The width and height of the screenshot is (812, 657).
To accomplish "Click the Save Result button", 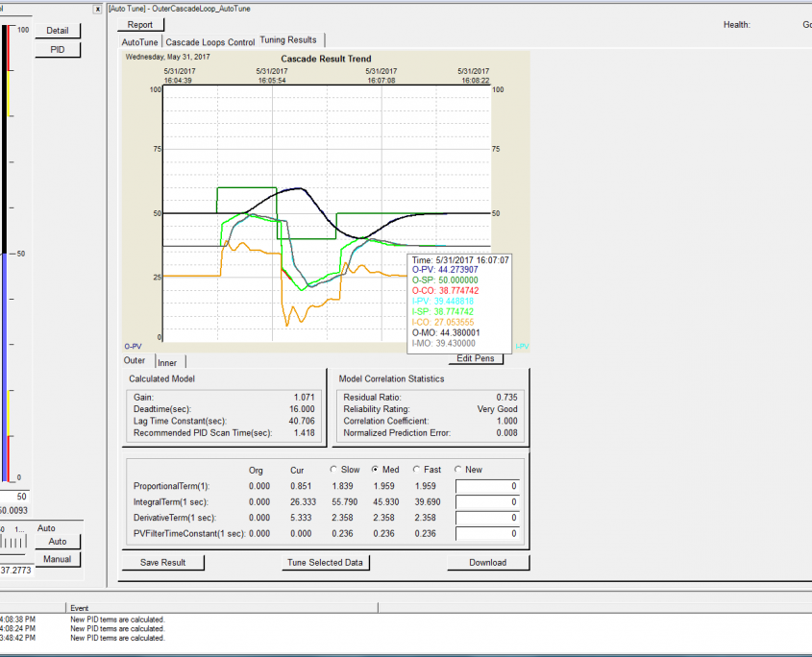I will tap(162, 562).
